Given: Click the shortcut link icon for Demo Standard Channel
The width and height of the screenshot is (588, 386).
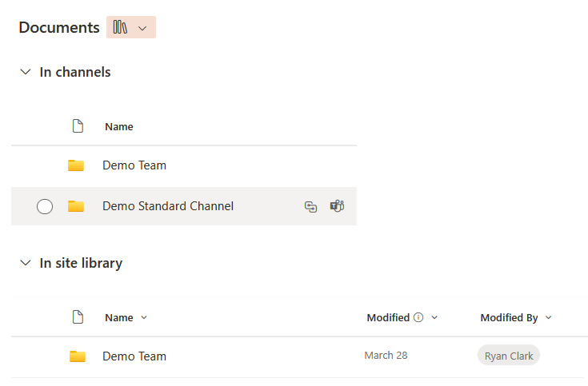Looking at the screenshot, I should click(x=310, y=206).
